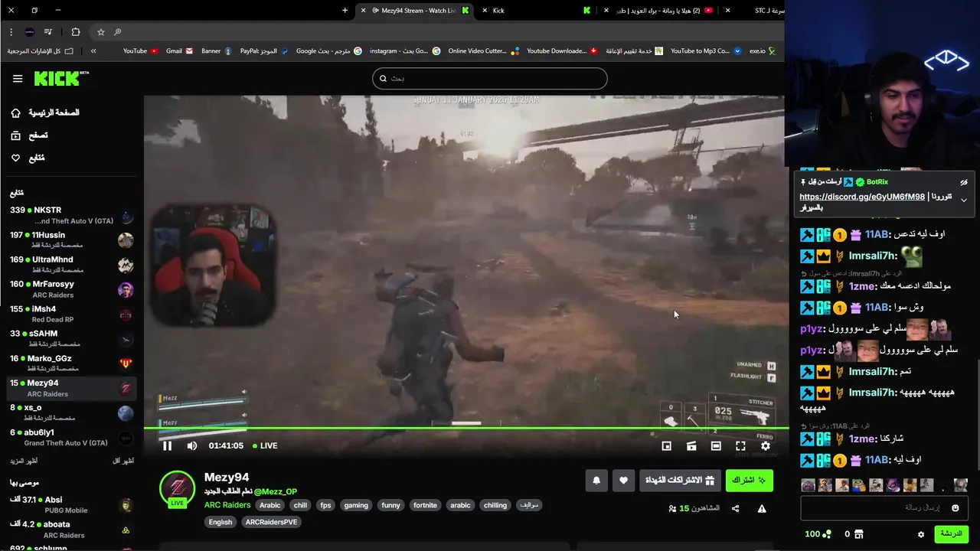This screenshot has width=980, height=551.
Task: Select the fortnite tag
Action: (x=425, y=505)
